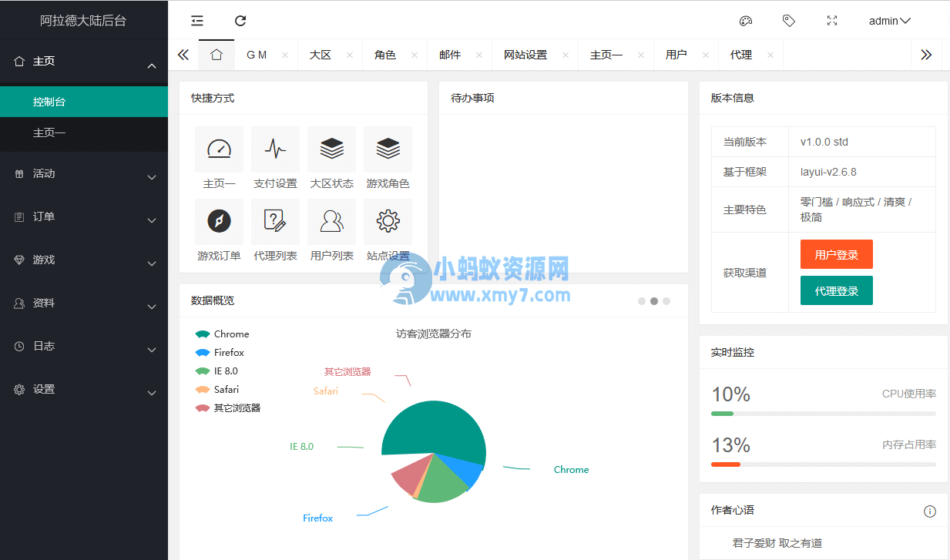Switch to the 用户 tab
This screenshot has width=950, height=560.
(x=676, y=55)
